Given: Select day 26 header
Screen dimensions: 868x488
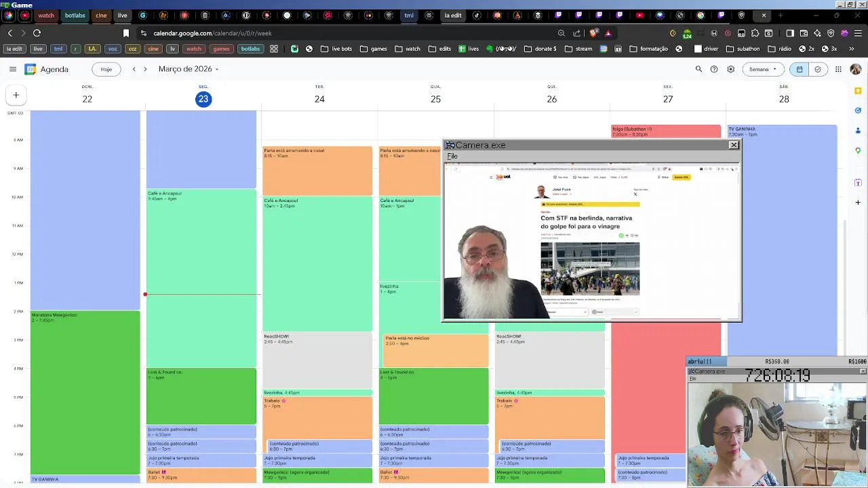Looking at the screenshot, I should pyautogui.click(x=552, y=99).
